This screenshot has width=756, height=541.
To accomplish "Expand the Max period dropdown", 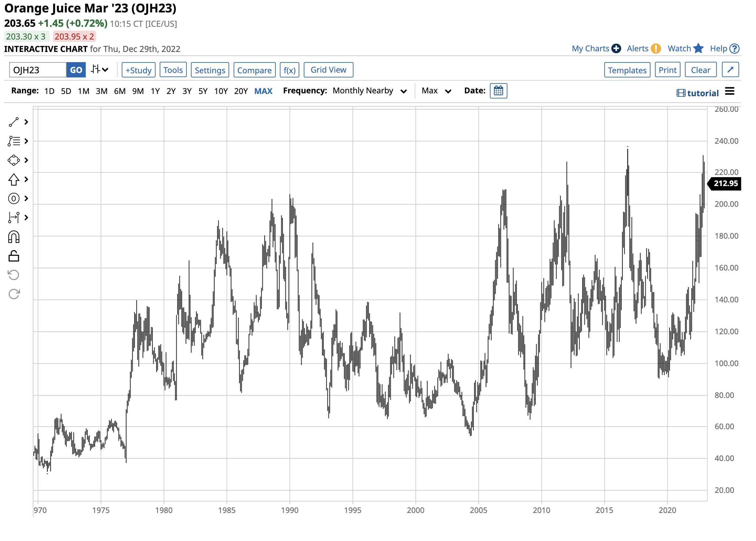I will (436, 91).
